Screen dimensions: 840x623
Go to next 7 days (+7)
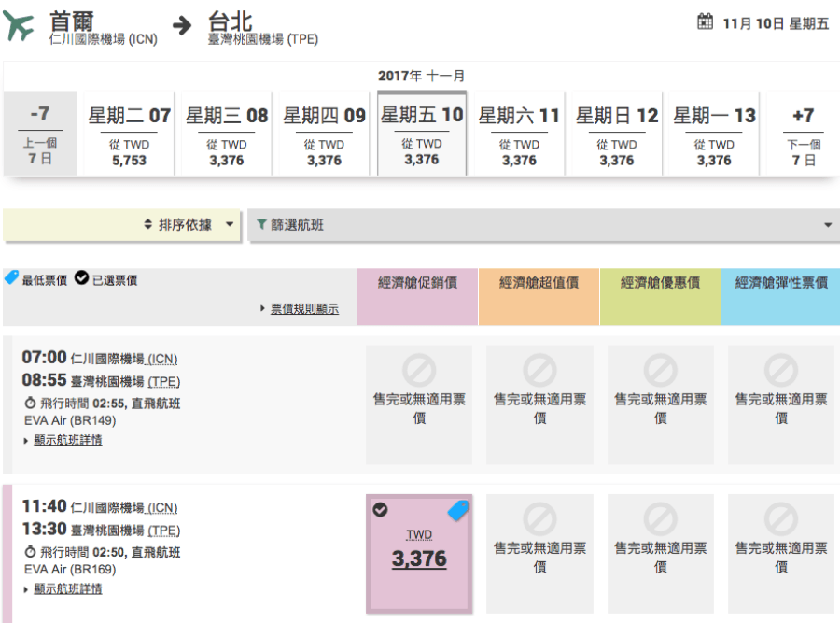tap(803, 134)
